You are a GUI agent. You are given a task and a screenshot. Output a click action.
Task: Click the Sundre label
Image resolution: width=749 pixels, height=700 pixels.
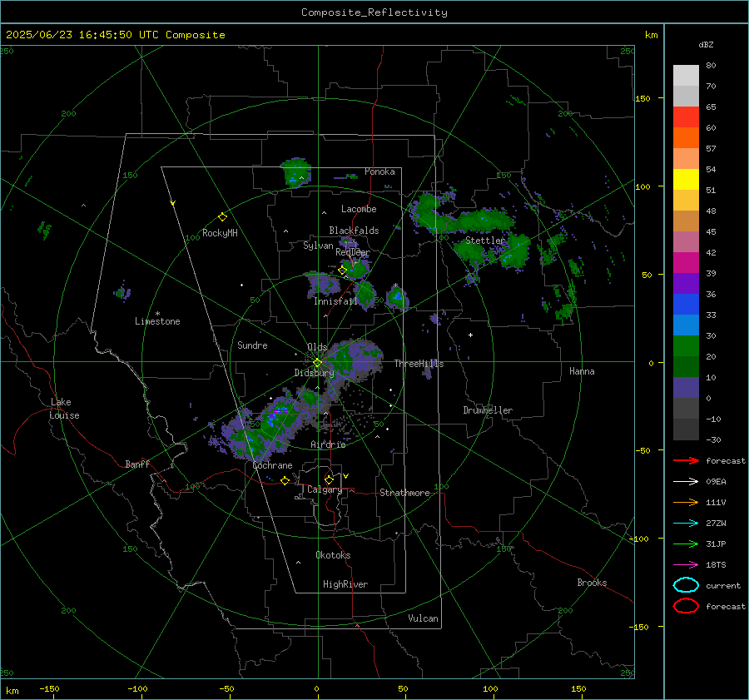point(252,345)
